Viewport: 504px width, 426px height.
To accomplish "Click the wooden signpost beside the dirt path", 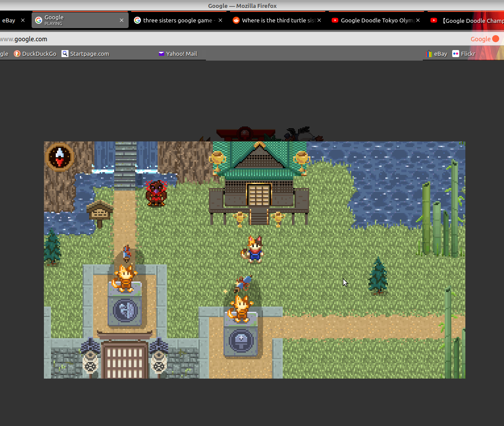I will click(x=100, y=213).
